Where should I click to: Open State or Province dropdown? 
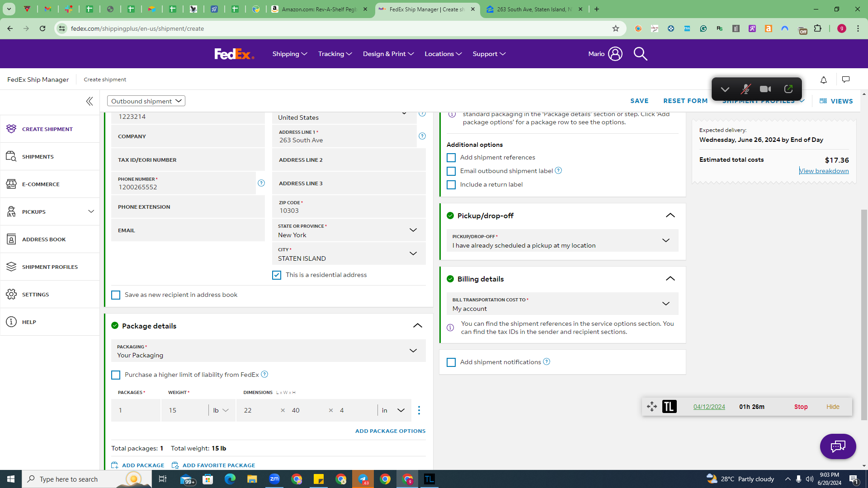[x=349, y=230]
